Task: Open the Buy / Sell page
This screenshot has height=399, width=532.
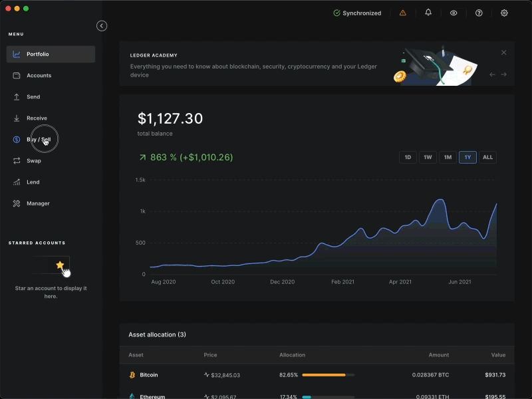Action: pyautogui.click(x=37, y=139)
